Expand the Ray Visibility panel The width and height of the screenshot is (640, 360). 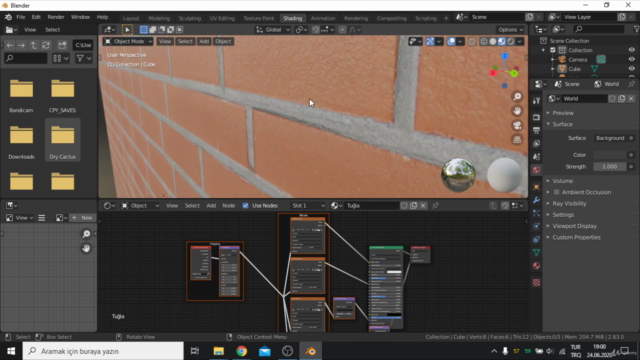click(569, 203)
